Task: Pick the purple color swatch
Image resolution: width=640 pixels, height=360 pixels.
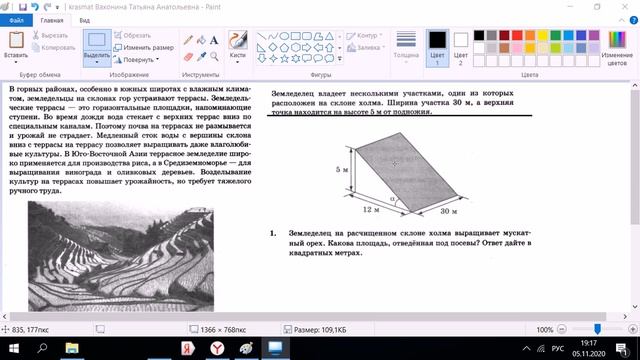Action: click(x=594, y=36)
